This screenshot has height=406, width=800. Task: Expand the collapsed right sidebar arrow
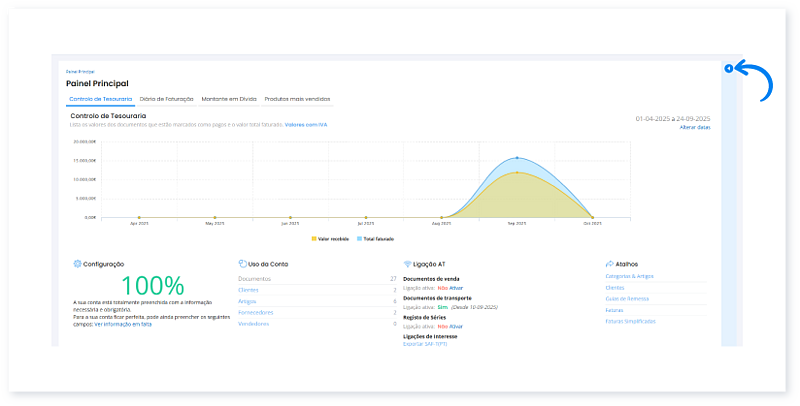728,69
